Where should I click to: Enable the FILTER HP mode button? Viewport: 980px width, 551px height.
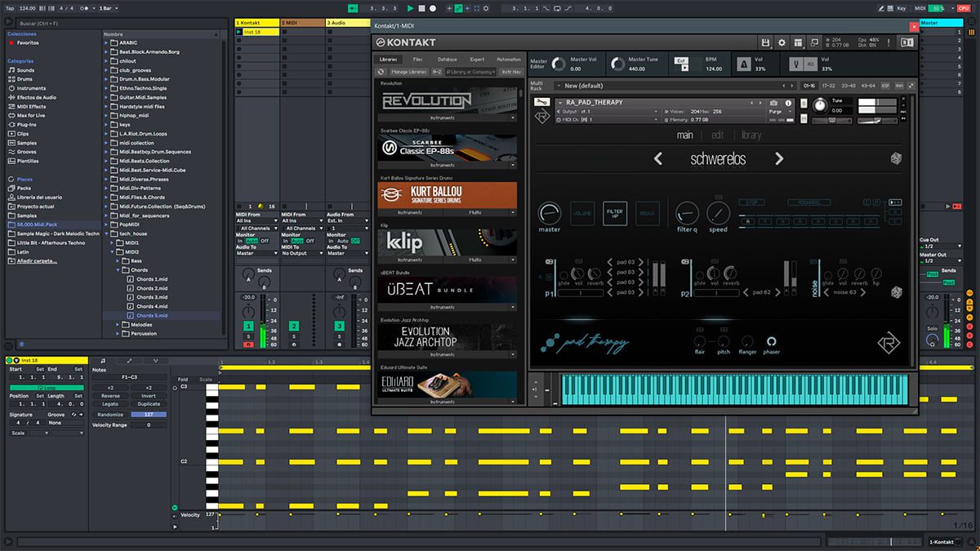[x=615, y=214]
